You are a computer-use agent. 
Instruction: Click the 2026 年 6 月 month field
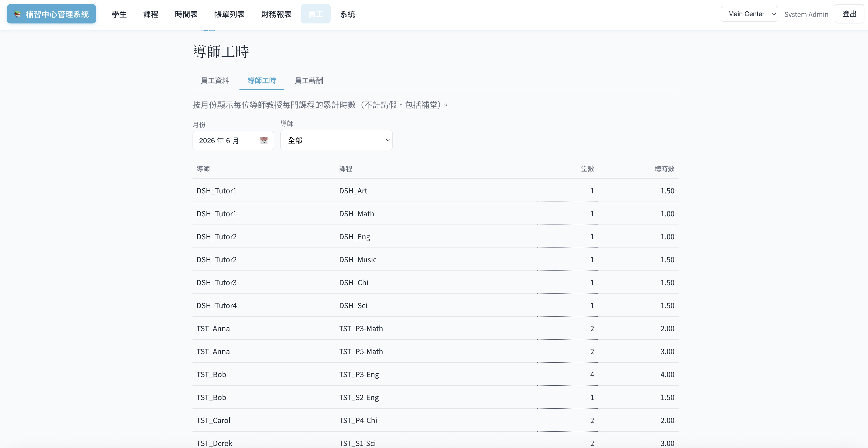click(x=233, y=141)
